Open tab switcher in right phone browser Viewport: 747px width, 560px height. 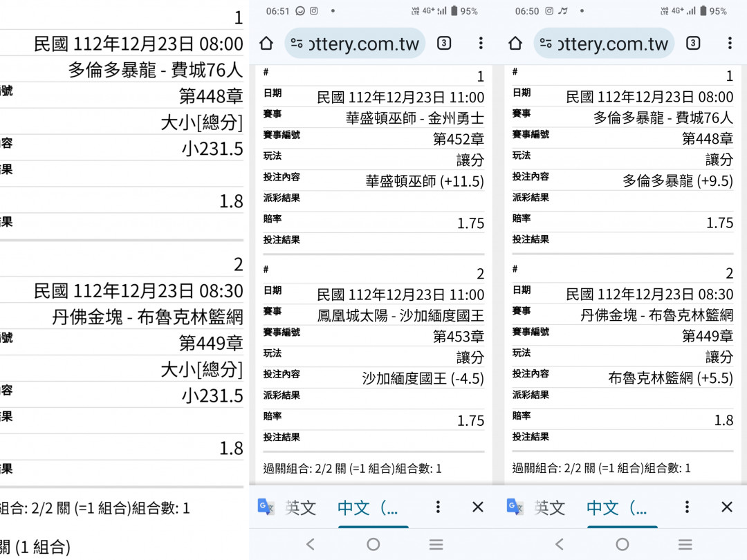[x=693, y=44]
